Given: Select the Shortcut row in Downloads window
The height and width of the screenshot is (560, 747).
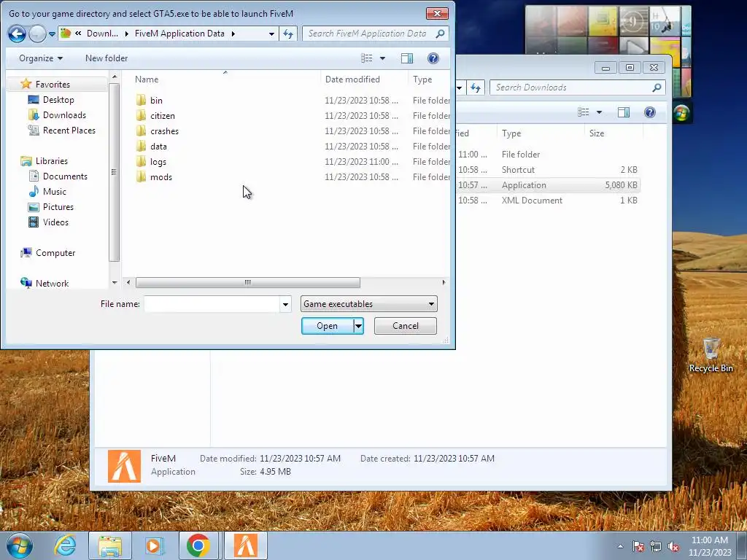Looking at the screenshot, I should [x=548, y=170].
